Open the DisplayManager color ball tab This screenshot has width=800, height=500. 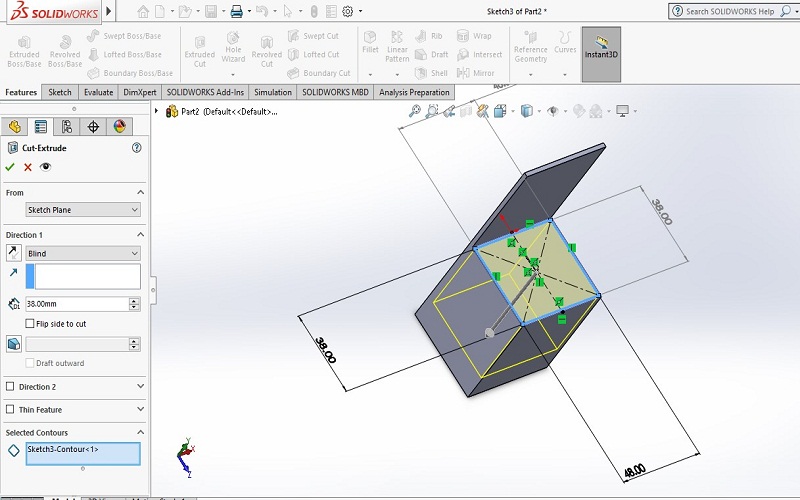(119, 127)
